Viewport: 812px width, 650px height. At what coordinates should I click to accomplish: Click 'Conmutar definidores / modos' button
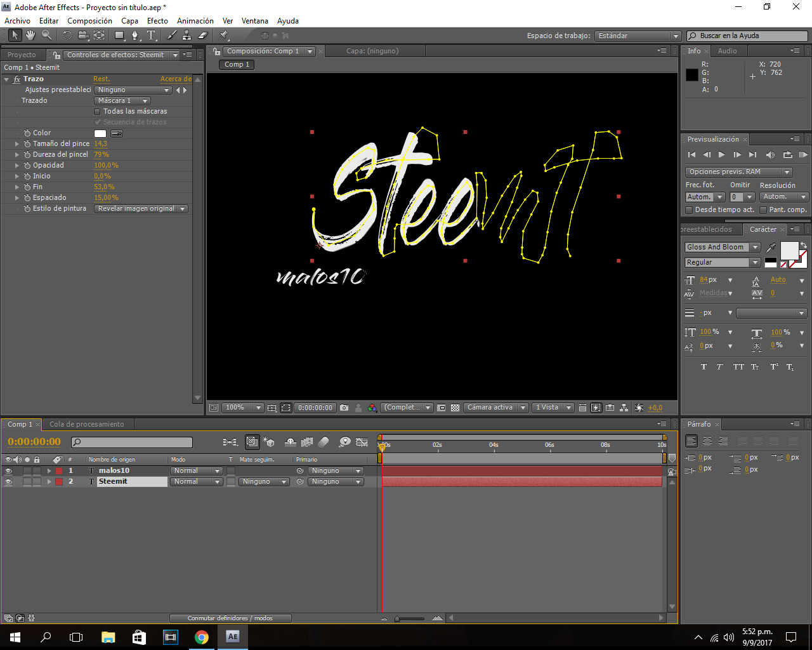coord(230,618)
